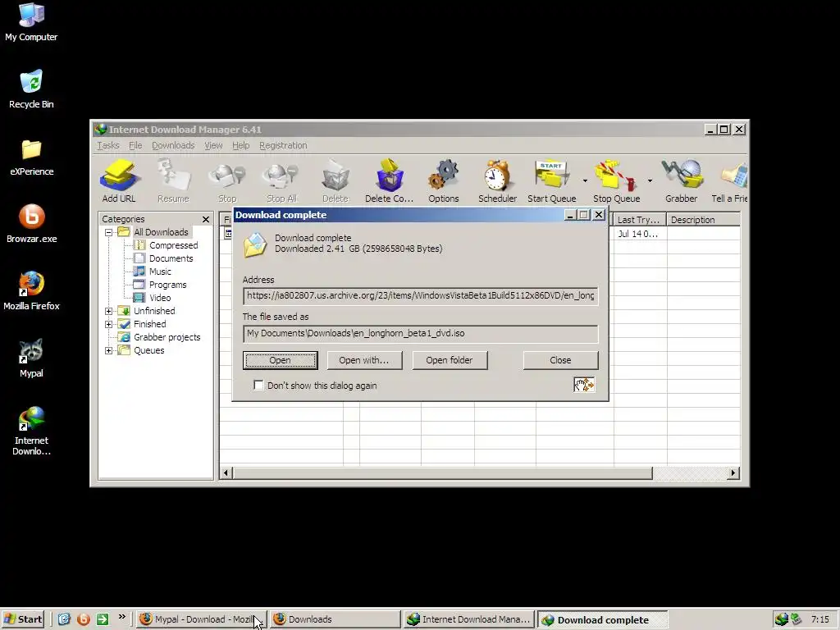The image size is (840, 630).
Task: Click the Close button in dialog
Action: 560,360
